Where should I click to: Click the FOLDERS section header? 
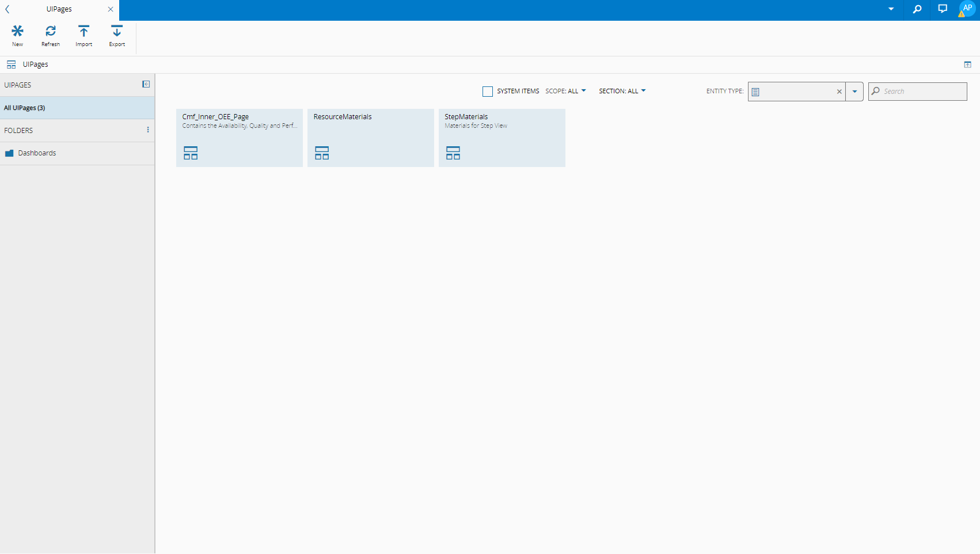[18, 131]
